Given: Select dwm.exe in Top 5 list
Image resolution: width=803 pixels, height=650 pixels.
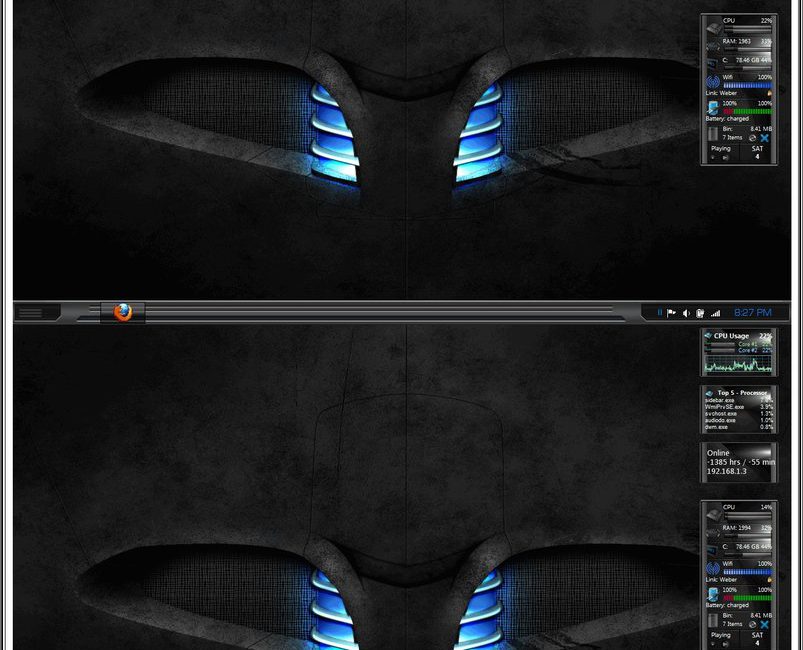Looking at the screenshot, I should (x=716, y=427).
